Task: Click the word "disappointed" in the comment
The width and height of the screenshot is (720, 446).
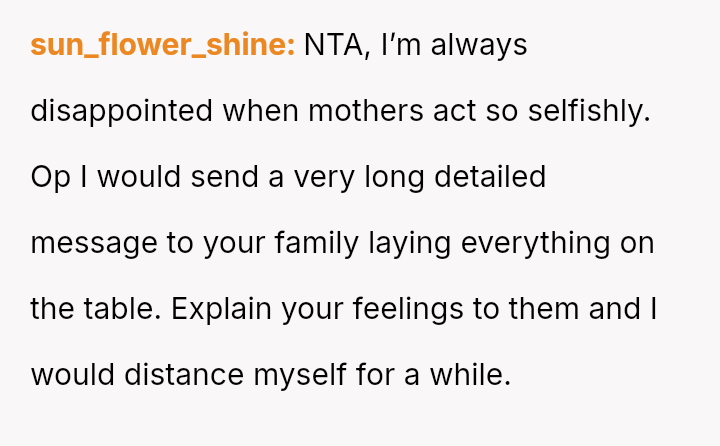Action: tap(122, 111)
